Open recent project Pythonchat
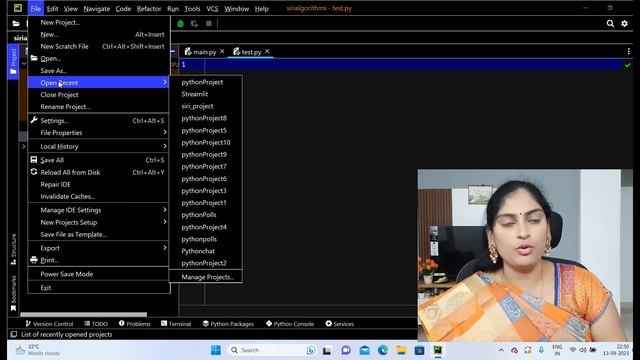 click(x=206, y=251)
